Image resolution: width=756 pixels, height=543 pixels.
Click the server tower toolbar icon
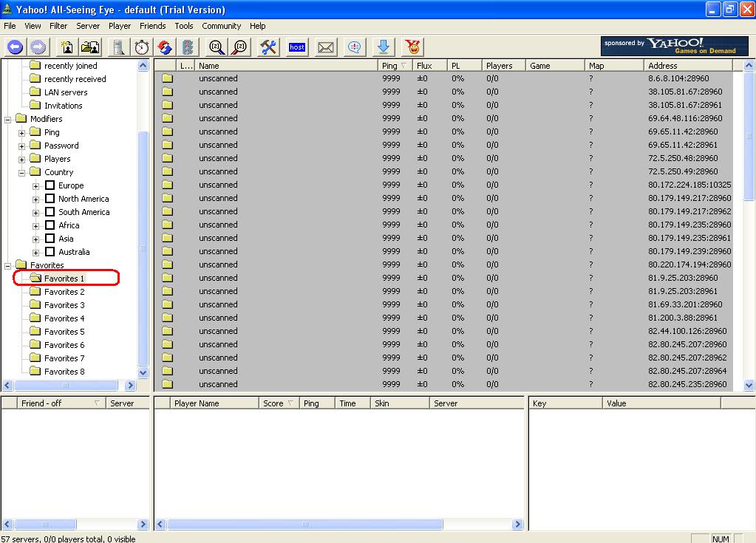[118, 47]
